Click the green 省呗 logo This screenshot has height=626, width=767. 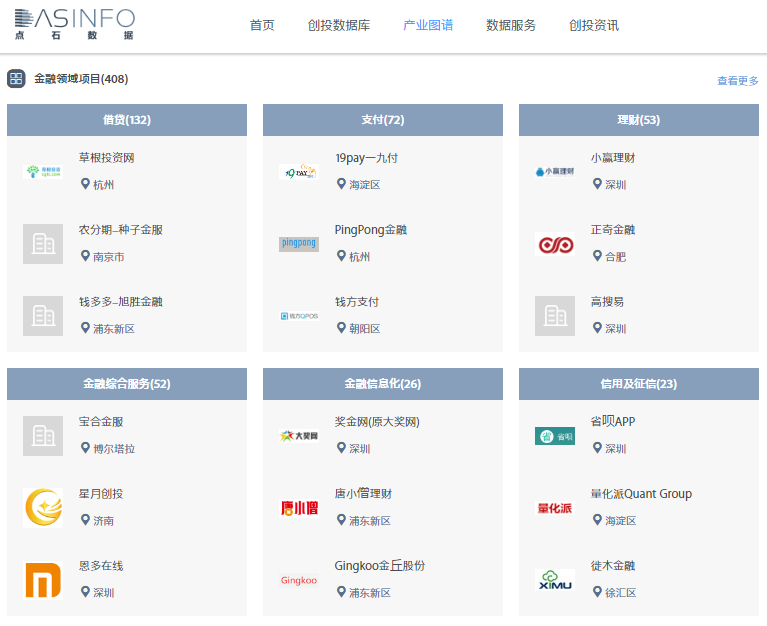(x=555, y=436)
